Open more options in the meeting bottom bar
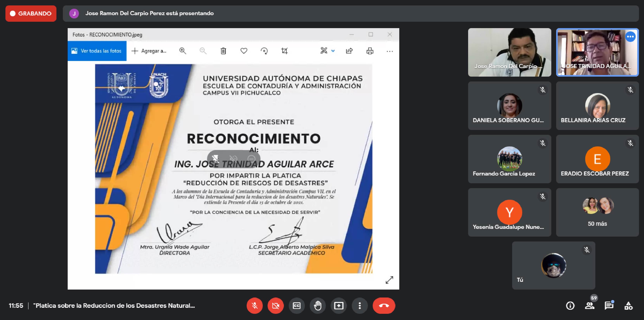Image resolution: width=644 pixels, height=320 pixels. 360,305
